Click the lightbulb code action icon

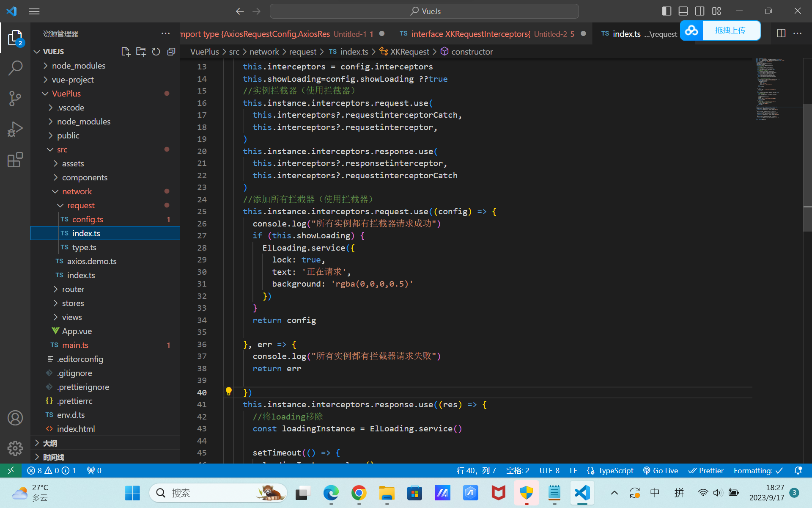click(229, 392)
